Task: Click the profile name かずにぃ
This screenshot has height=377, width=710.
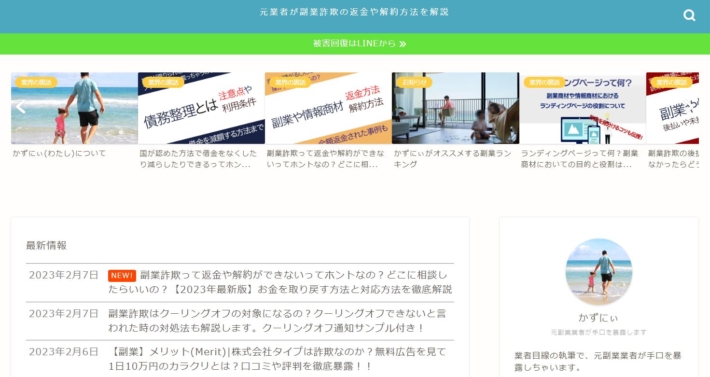Action: pos(598,318)
